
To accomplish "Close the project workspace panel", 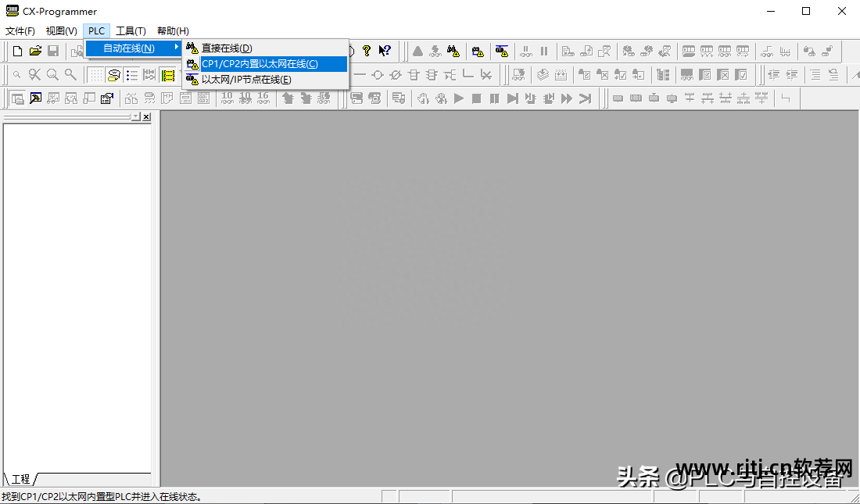I will [146, 116].
